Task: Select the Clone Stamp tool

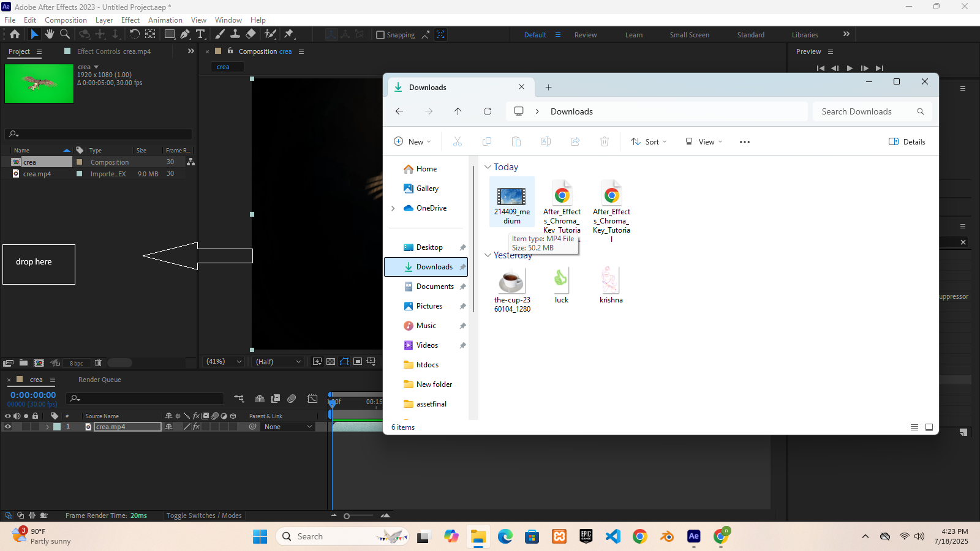Action: 235,34
